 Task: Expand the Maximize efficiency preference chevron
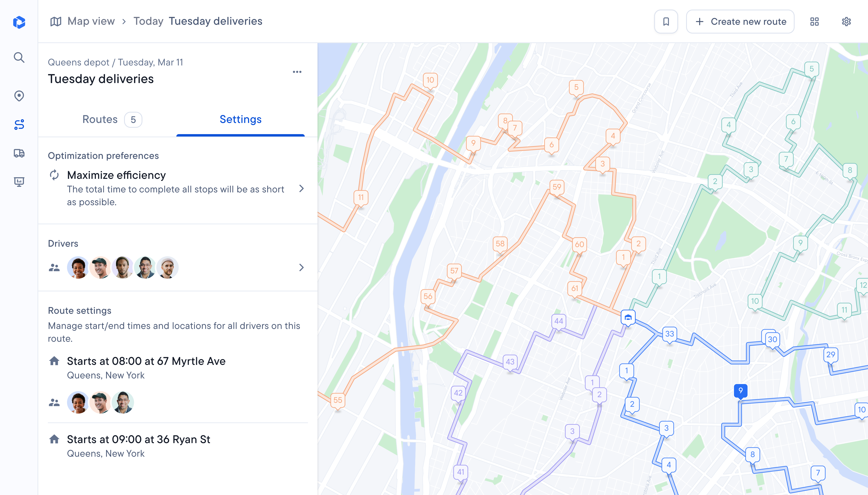pos(301,189)
